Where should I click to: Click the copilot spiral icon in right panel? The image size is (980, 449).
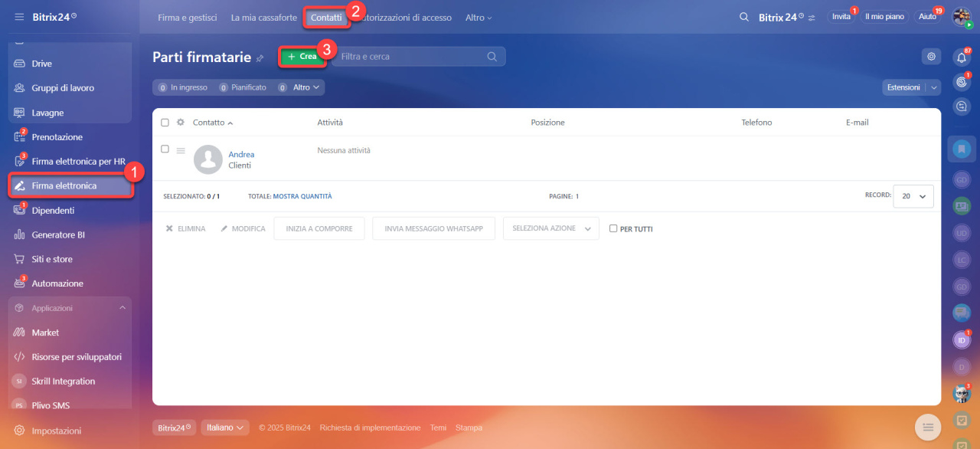(x=962, y=82)
